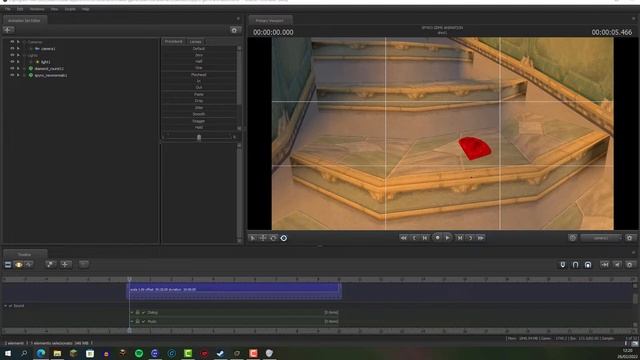The width and height of the screenshot is (640, 360).
Task: Toggle Music sound track checkmark
Action: tap(143, 321)
